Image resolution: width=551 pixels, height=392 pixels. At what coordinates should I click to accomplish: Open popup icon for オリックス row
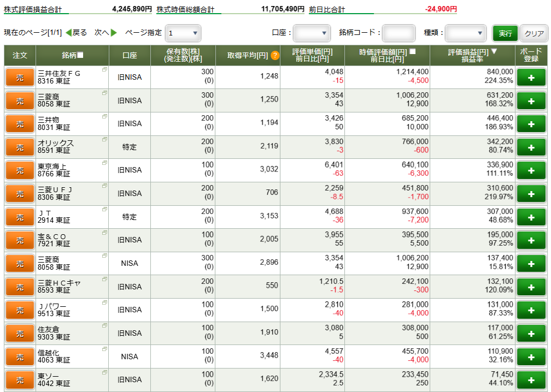104,139
